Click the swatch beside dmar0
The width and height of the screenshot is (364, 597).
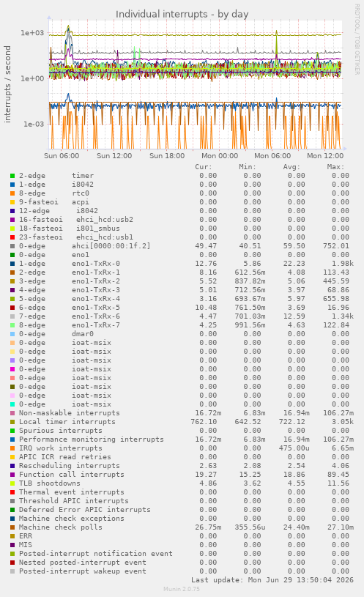[12, 334]
